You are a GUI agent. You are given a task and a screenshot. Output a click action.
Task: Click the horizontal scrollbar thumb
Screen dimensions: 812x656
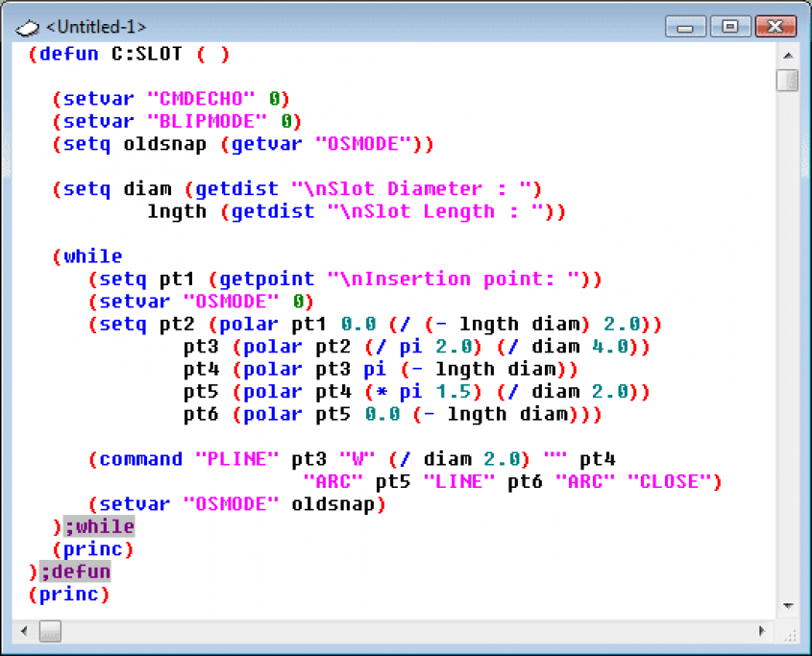[50, 631]
